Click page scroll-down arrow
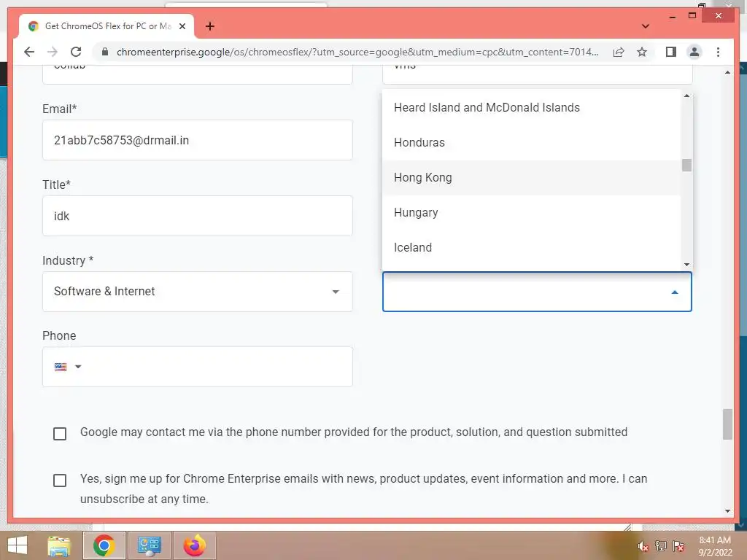 727,511
